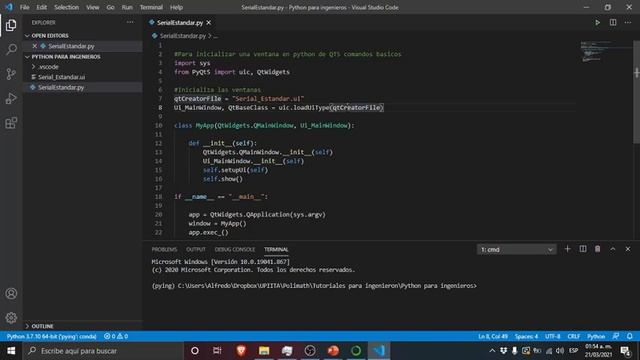Open the notifications bell in status bar
The height and width of the screenshot is (360, 640).
pos(630,336)
